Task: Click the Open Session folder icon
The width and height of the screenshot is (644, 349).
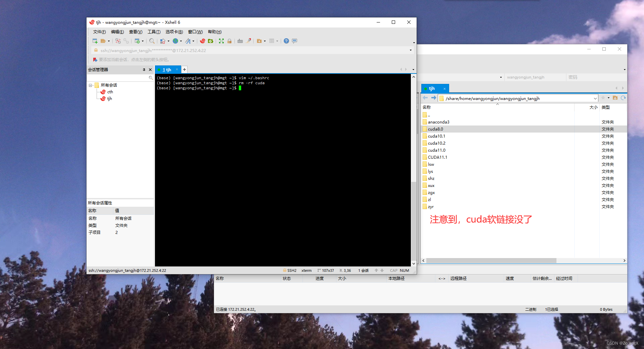Action: (103, 41)
